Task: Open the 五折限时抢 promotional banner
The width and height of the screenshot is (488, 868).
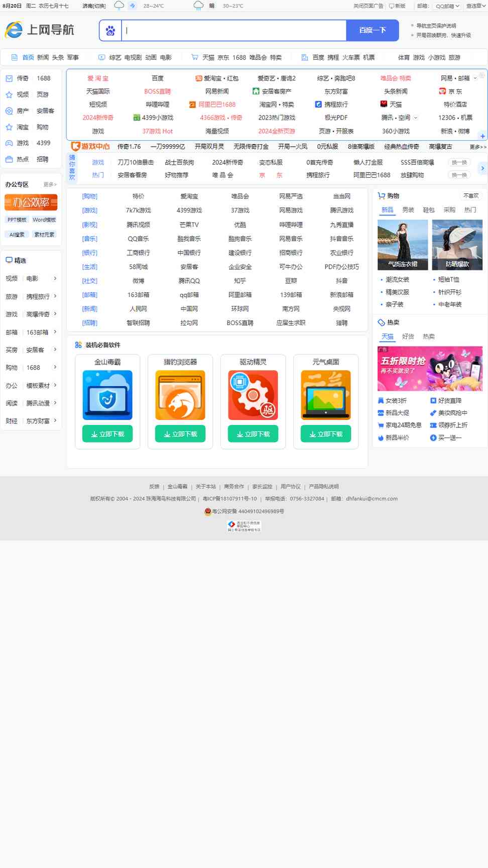Action: [x=430, y=368]
